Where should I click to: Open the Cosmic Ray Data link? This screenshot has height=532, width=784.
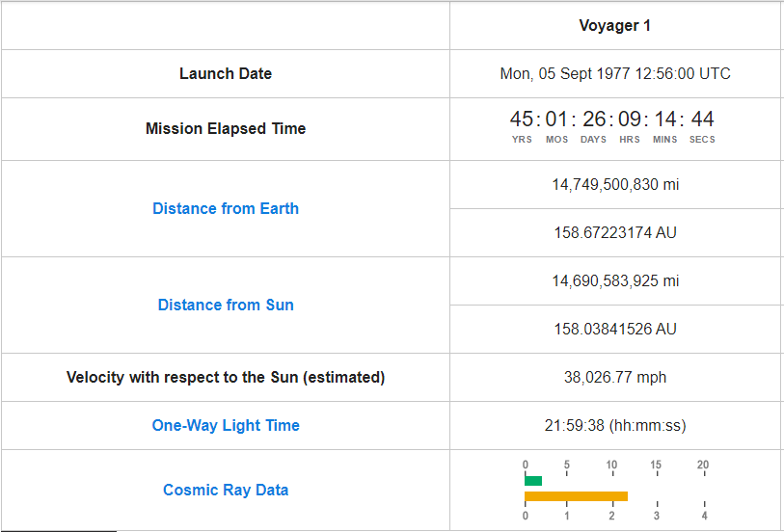coord(226,490)
